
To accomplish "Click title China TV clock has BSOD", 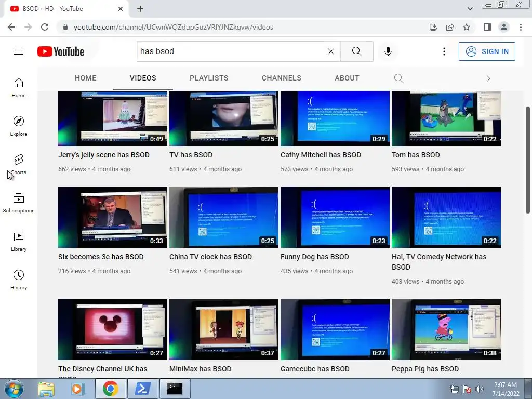I will (210, 257).
